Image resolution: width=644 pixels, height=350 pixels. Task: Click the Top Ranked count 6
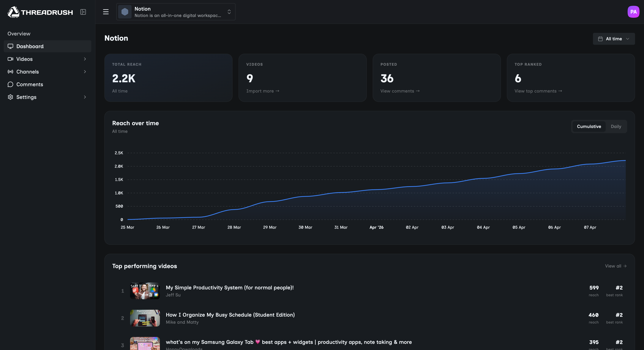coord(518,78)
